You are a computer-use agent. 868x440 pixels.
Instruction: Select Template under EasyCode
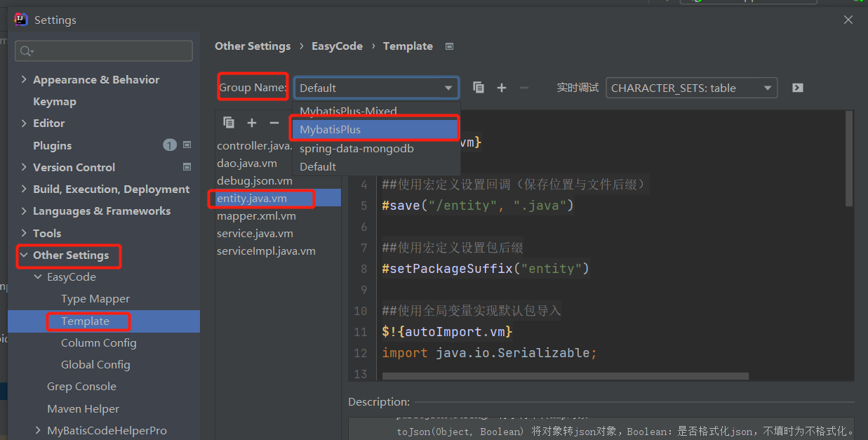click(x=85, y=321)
